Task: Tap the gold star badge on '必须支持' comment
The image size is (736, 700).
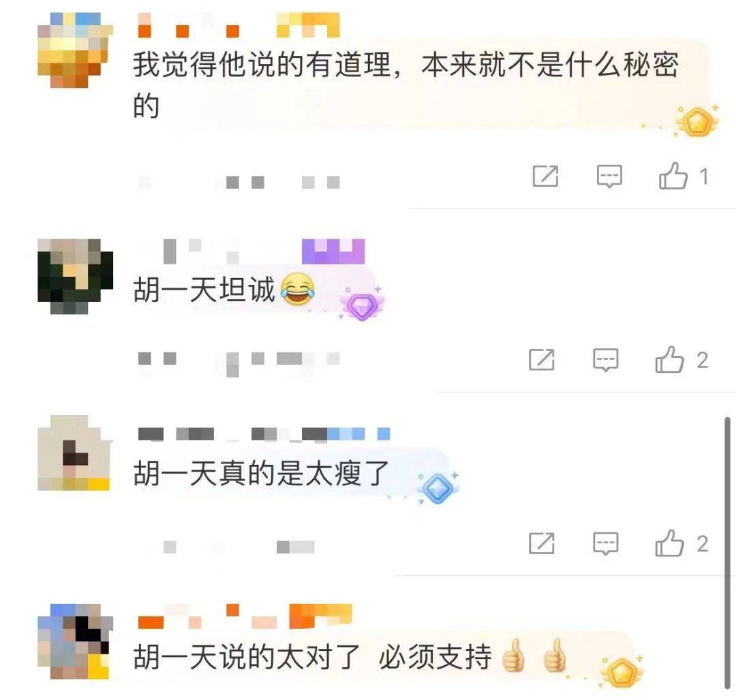Action: 622,672
